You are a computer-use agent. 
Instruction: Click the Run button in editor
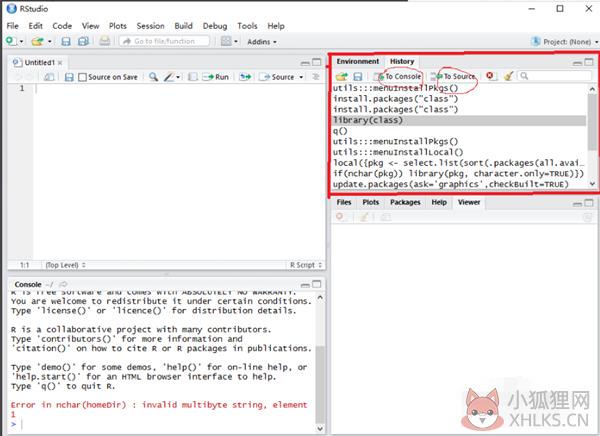click(215, 77)
